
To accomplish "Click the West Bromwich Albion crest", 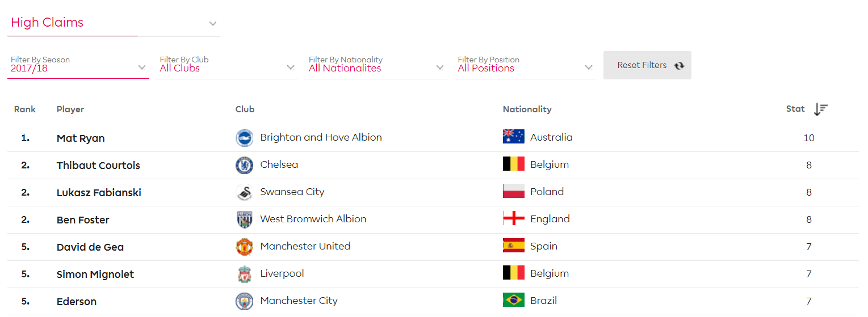I will coord(244,219).
